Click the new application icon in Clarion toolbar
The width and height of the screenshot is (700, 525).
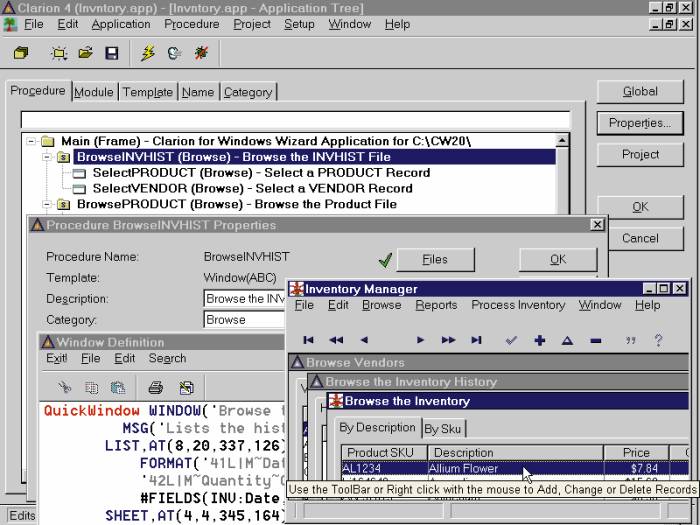21,53
